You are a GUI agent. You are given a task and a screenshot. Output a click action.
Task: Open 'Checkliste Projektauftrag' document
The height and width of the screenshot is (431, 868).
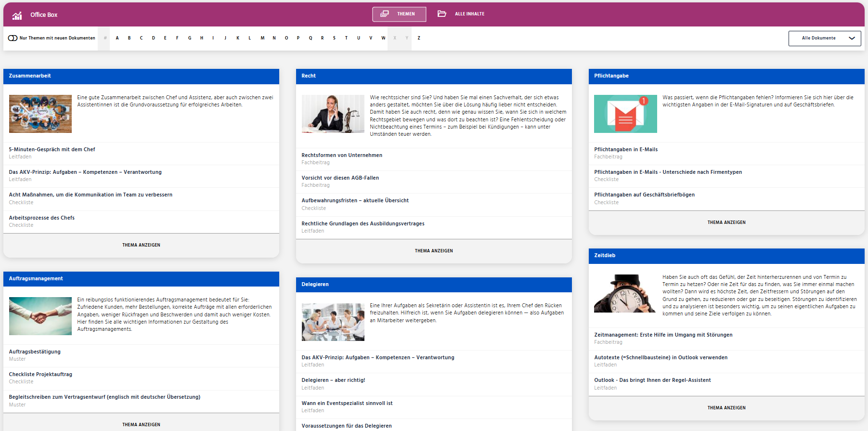[40, 374]
